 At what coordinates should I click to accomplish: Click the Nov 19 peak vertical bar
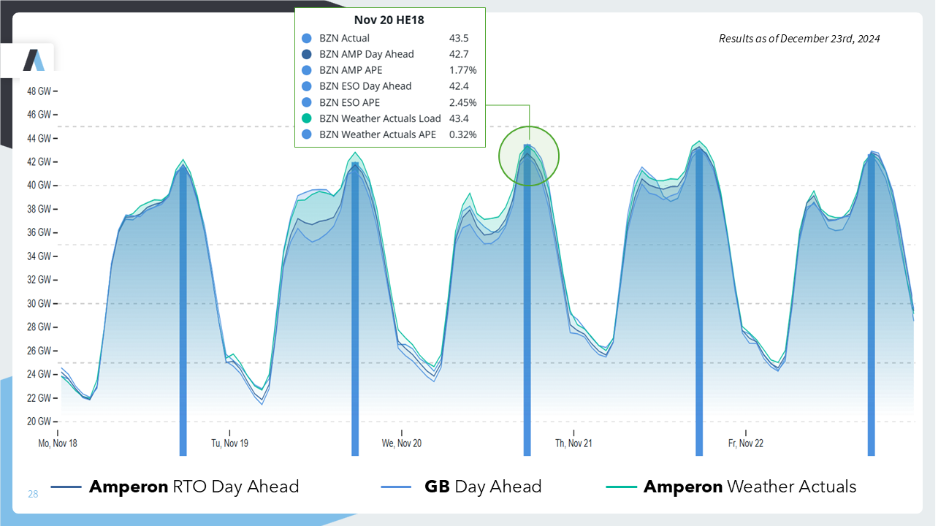pyautogui.click(x=355, y=309)
